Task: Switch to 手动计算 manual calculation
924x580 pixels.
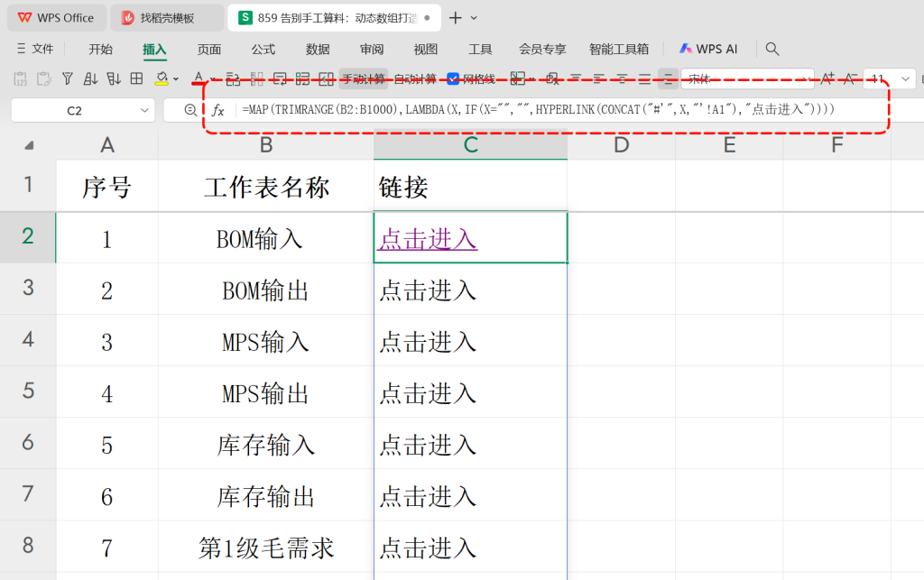Action: [363, 78]
